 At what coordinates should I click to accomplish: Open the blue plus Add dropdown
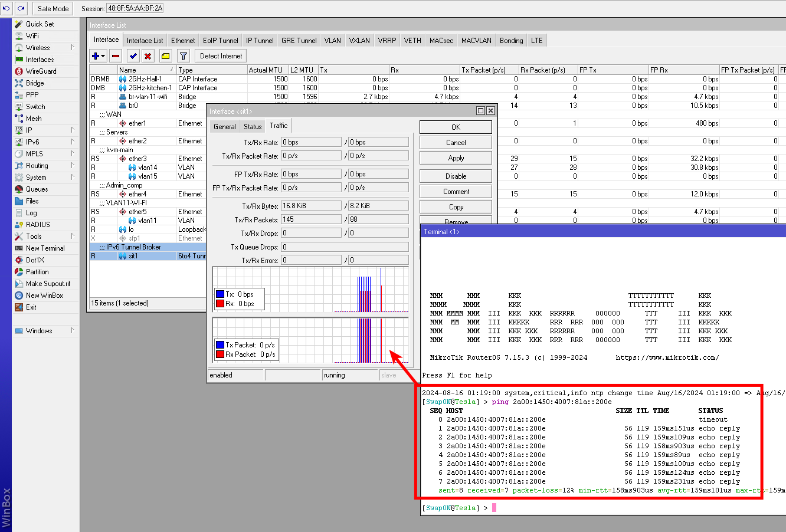(x=98, y=56)
